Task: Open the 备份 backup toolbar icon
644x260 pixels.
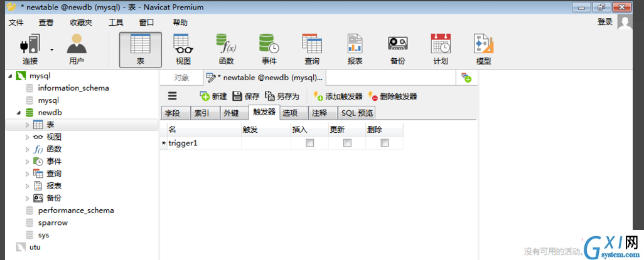Action: pos(397,49)
